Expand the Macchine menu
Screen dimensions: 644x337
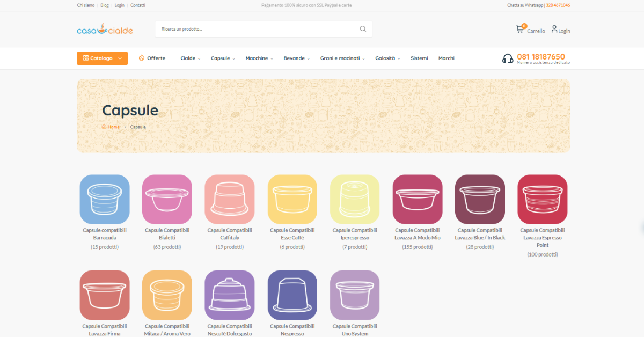259,58
